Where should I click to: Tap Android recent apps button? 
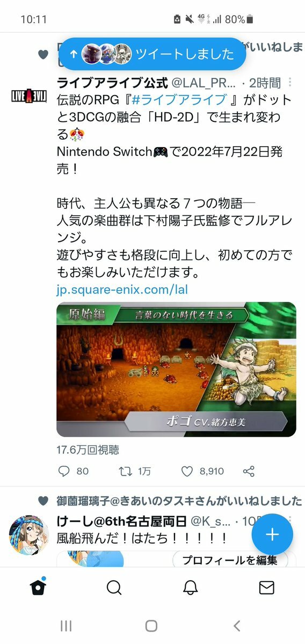[x=66, y=626]
